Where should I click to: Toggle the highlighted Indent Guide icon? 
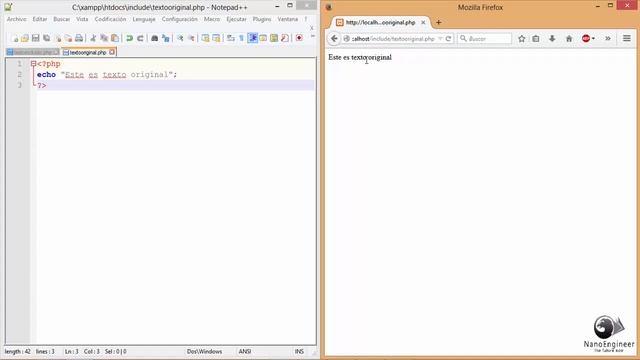(x=253, y=38)
